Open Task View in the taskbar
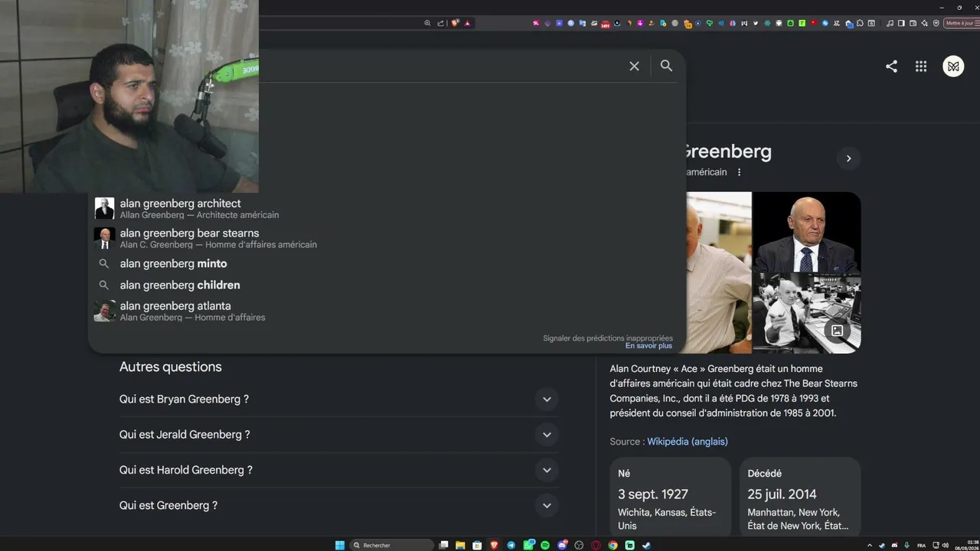The image size is (980, 551). click(443, 545)
